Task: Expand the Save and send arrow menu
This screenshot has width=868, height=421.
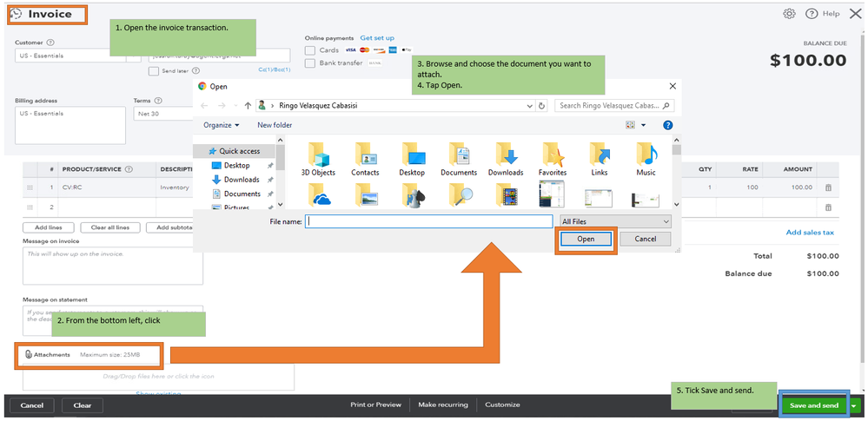Action: tap(855, 405)
